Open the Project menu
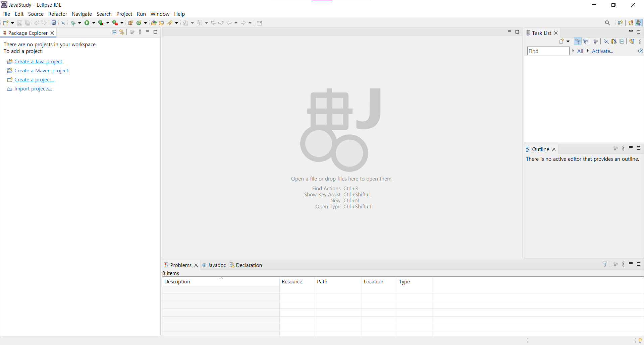This screenshot has width=644, height=345. (124, 14)
